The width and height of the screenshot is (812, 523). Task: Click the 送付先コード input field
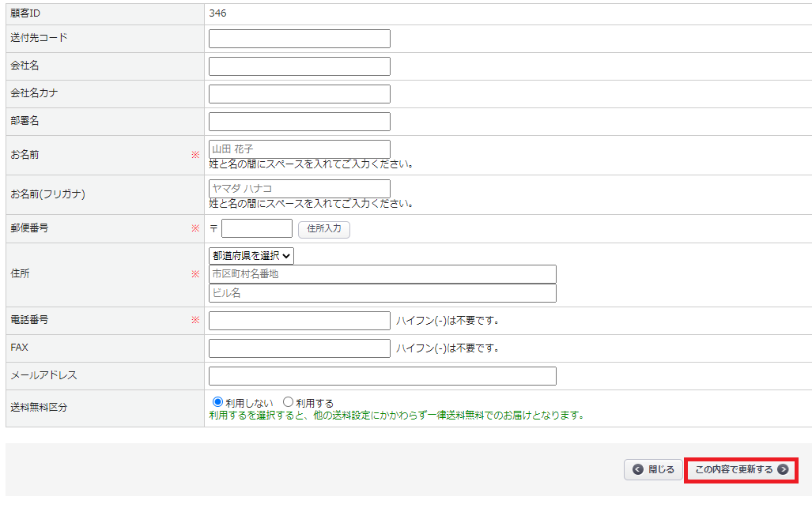point(299,39)
